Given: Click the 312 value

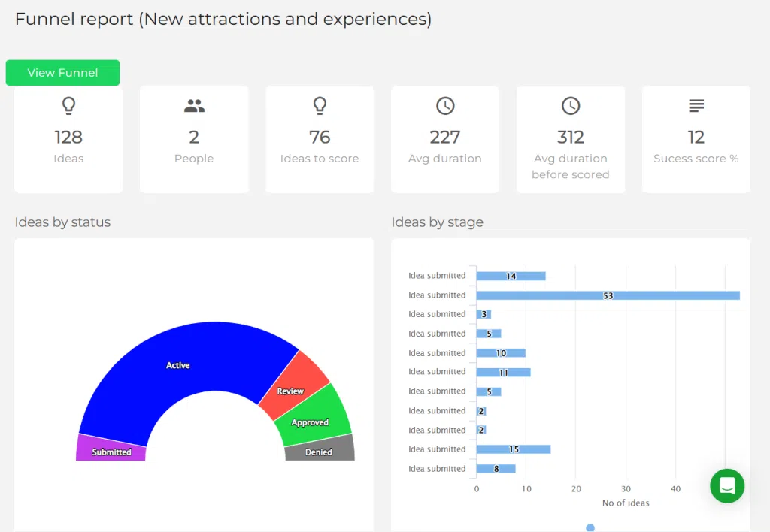Looking at the screenshot, I should click(x=571, y=137).
